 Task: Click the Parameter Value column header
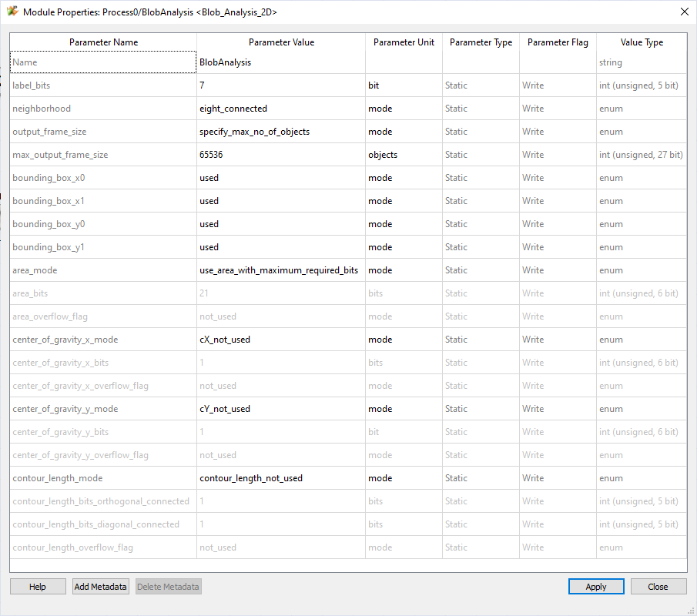[x=281, y=42]
